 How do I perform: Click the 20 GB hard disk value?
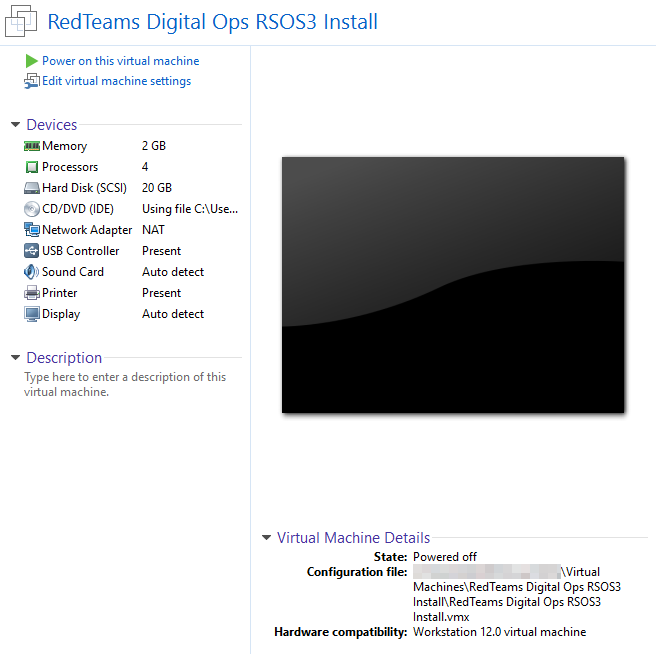coord(157,188)
